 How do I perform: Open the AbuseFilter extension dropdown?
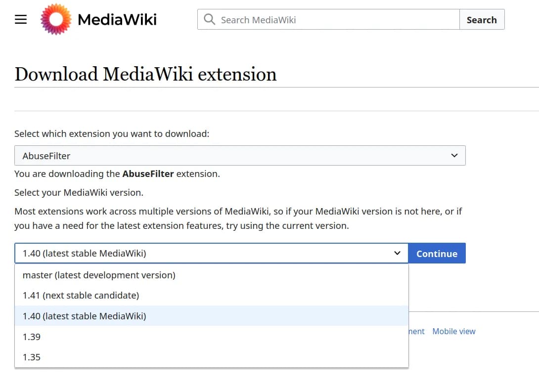click(240, 155)
